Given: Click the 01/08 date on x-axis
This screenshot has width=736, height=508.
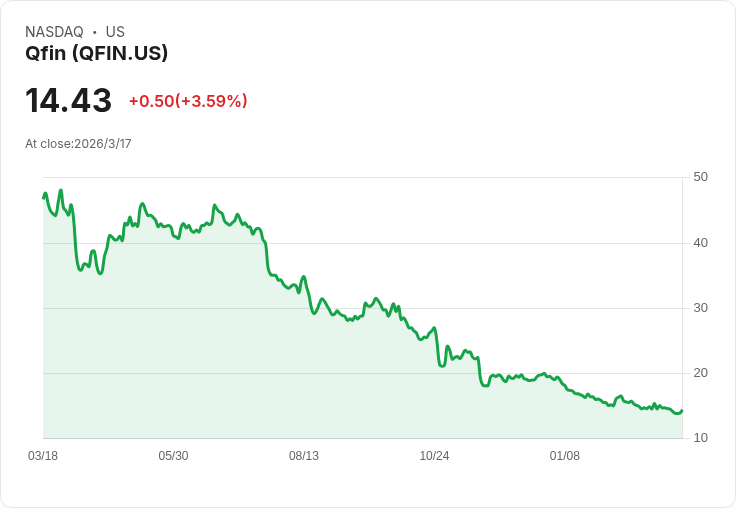Looking at the screenshot, I should coord(565,456).
